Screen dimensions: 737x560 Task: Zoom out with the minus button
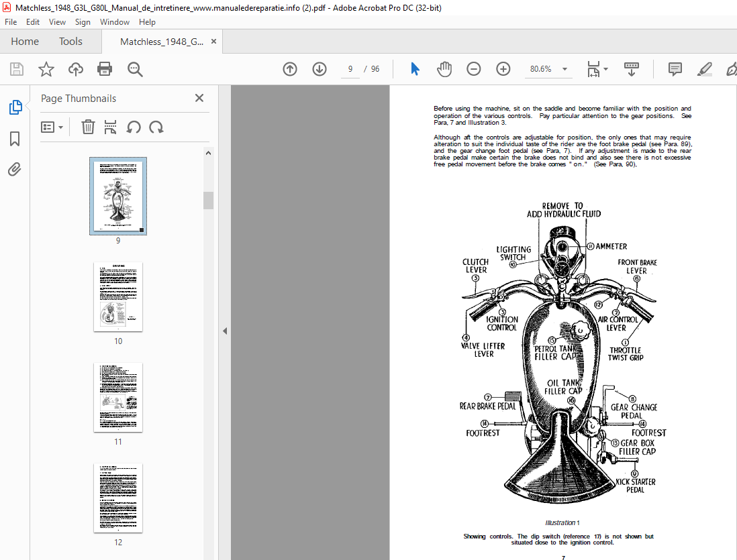click(x=474, y=69)
